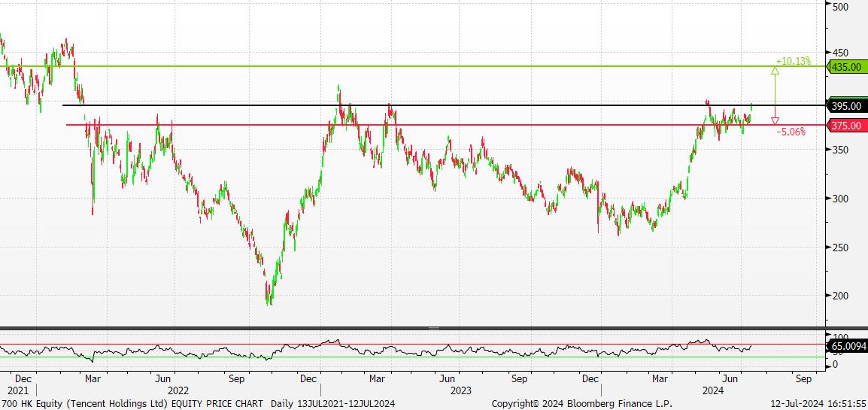Click the 2024 year label on time axis
The image size is (868, 410).
712,390
